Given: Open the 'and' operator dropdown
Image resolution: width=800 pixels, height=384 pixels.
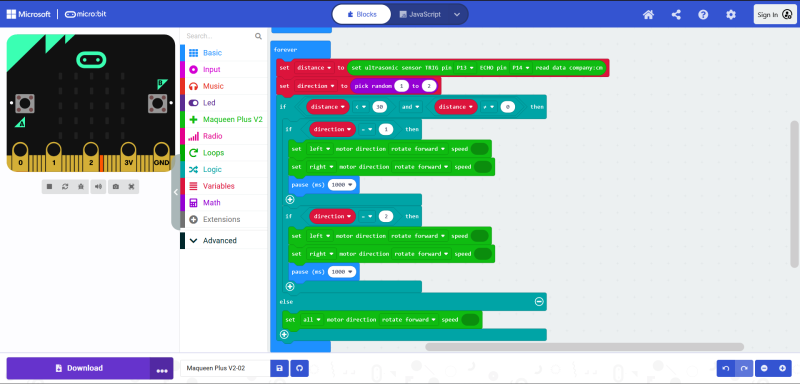Looking at the screenshot, I should coord(410,107).
